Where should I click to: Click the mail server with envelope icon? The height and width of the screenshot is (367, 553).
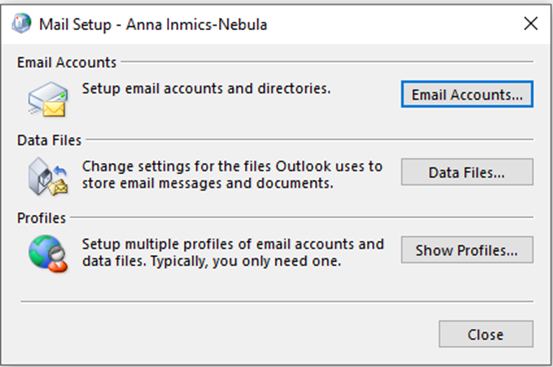point(48,99)
